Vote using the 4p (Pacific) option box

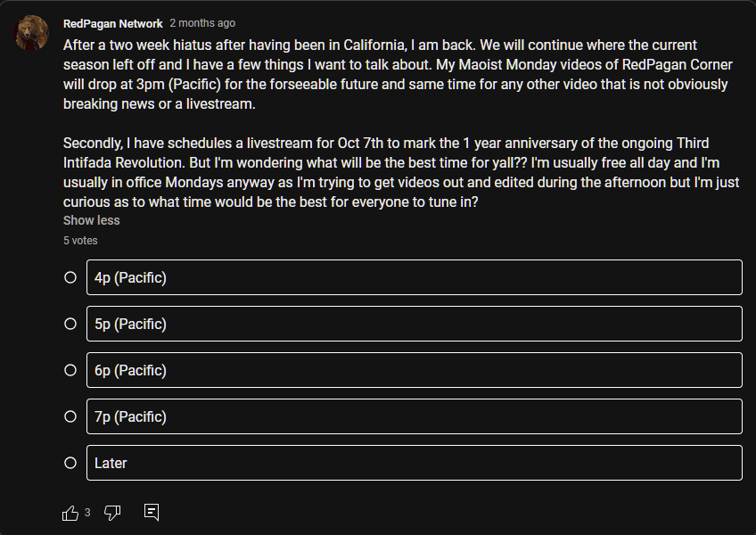tap(414, 277)
